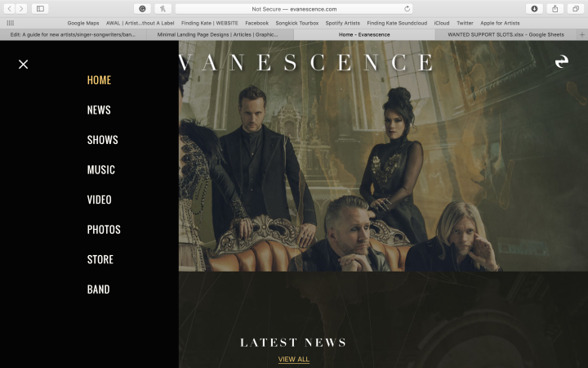Click the Grammarly extension icon
This screenshot has width=588, height=368.
[x=142, y=9]
